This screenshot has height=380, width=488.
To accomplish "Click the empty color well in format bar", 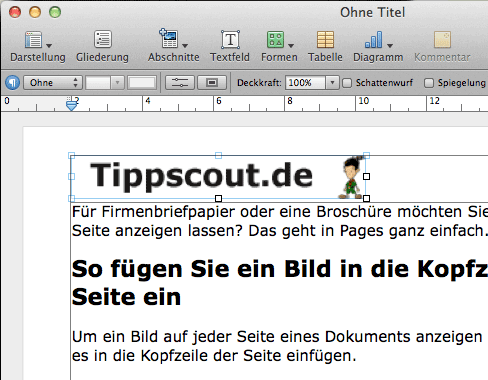I will (x=142, y=82).
